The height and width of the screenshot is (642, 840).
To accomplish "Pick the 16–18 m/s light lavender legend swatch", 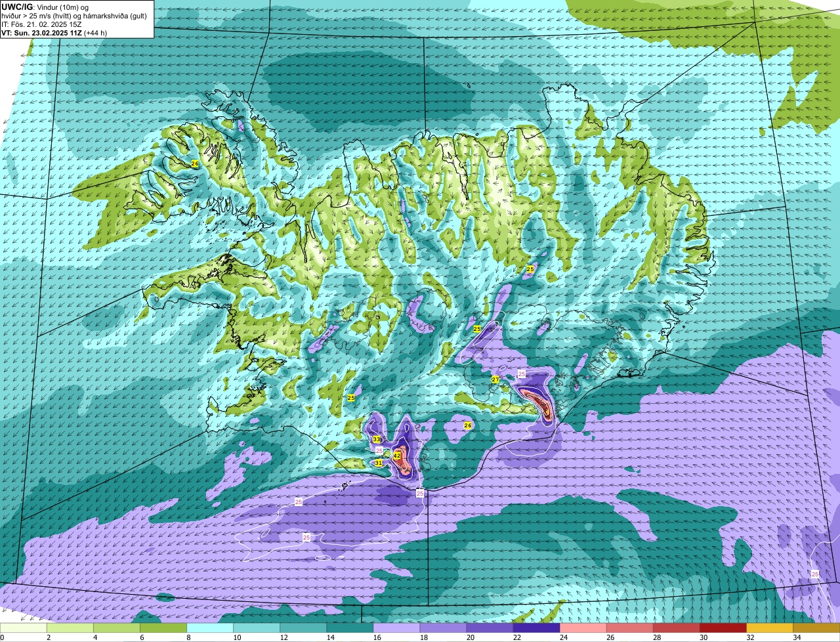I will [396, 628].
